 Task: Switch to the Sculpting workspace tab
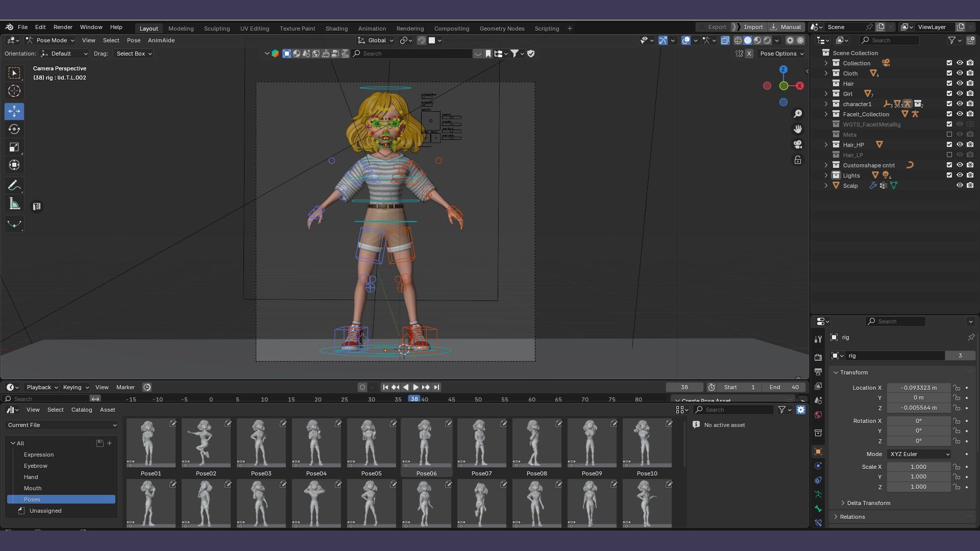(217, 29)
